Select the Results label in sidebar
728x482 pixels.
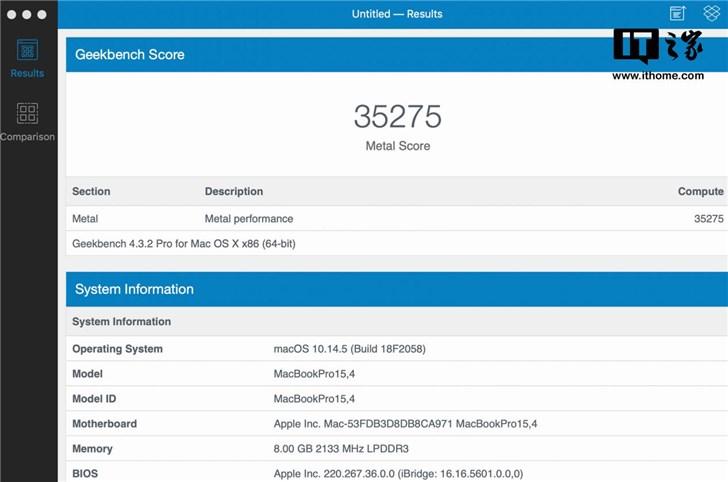[27, 73]
